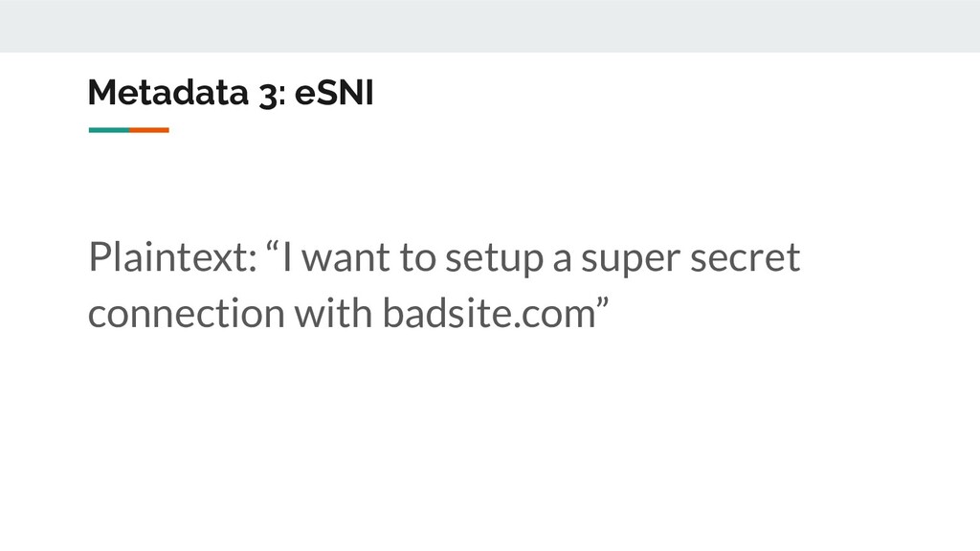Click the opening quotation mark after Plaintext:
Image resolution: width=980 pixels, height=551 pixels.
coord(272,246)
